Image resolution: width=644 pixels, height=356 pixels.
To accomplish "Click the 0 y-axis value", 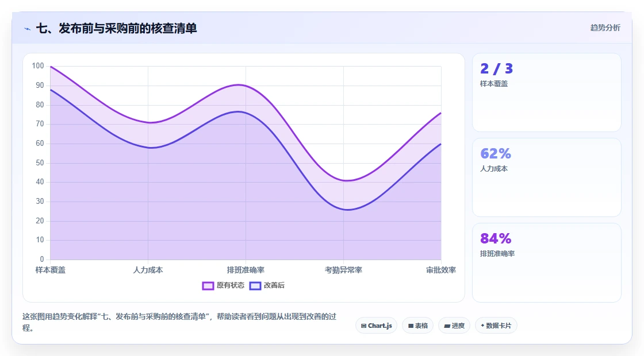I will pyautogui.click(x=42, y=259).
